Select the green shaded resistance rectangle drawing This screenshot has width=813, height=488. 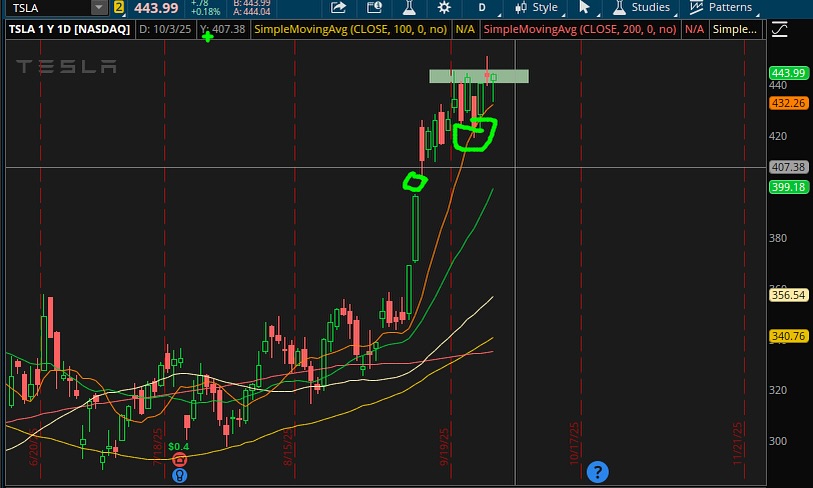click(x=478, y=76)
